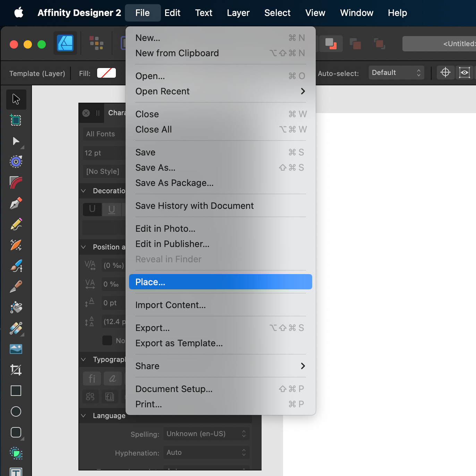Screen dimensions: 476x476
Task: Expand the Share submenu
Action: pyautogui.click(x=221, y=366)
